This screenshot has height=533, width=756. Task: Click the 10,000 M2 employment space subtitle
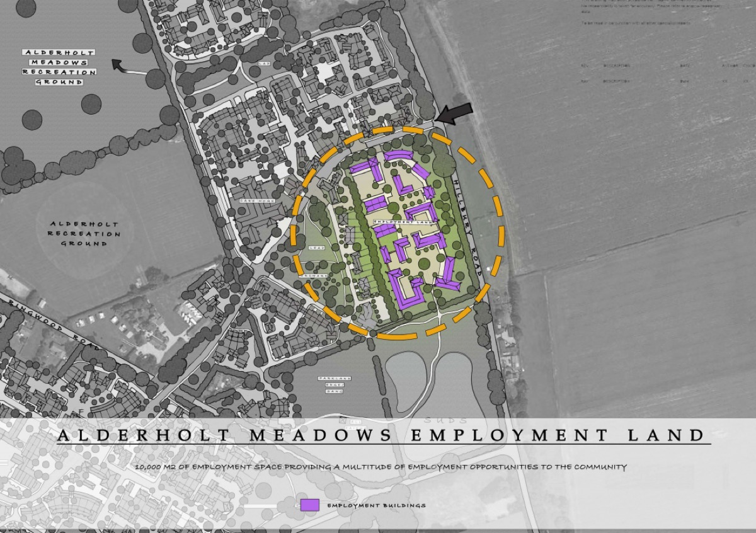click(380, 467)
